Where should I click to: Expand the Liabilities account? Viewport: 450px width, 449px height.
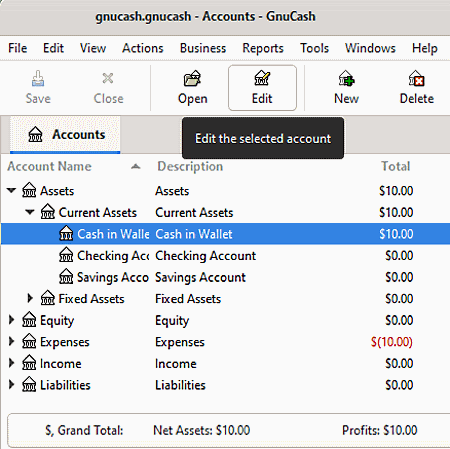point(12,384)
